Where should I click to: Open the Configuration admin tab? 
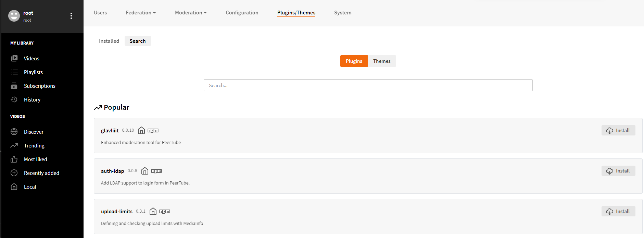click(242, 13)
